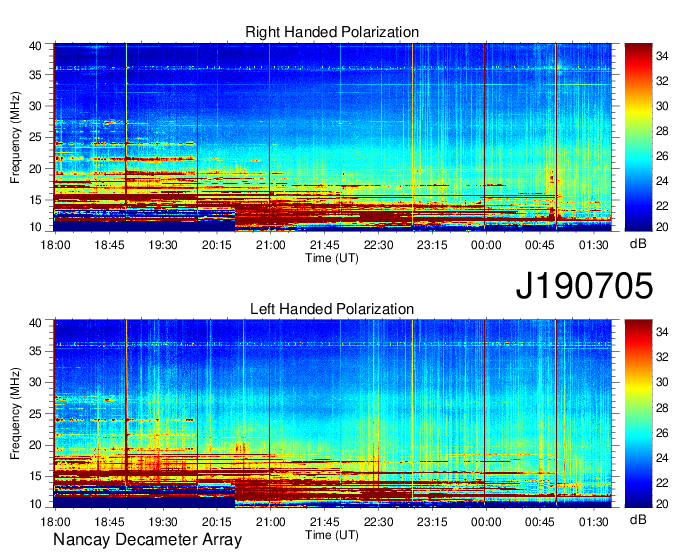Click the left-handed plot's "Time (UT)" axis label
Viewport: 680px width, 552px height.
332,535
